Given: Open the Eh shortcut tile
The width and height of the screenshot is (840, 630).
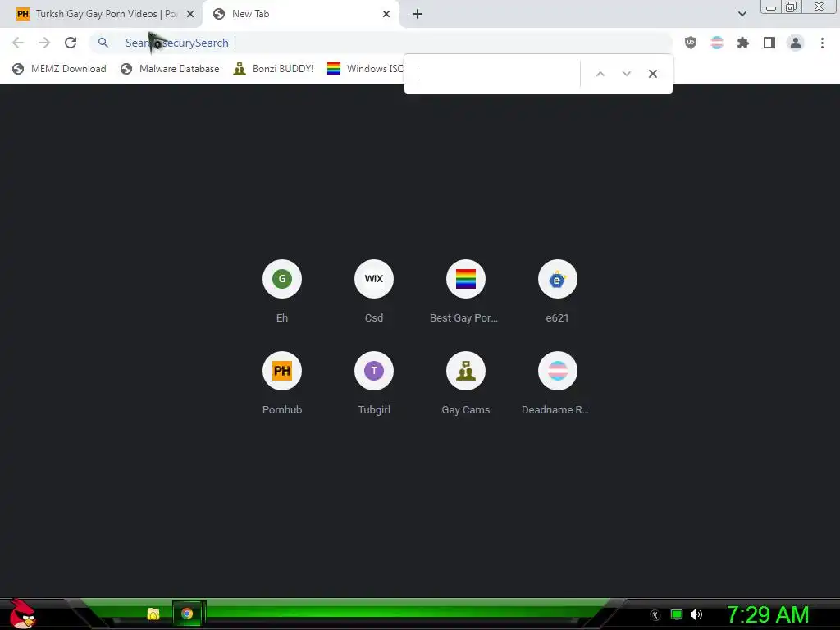Looking at the screenshot, I should click(282, 292).
